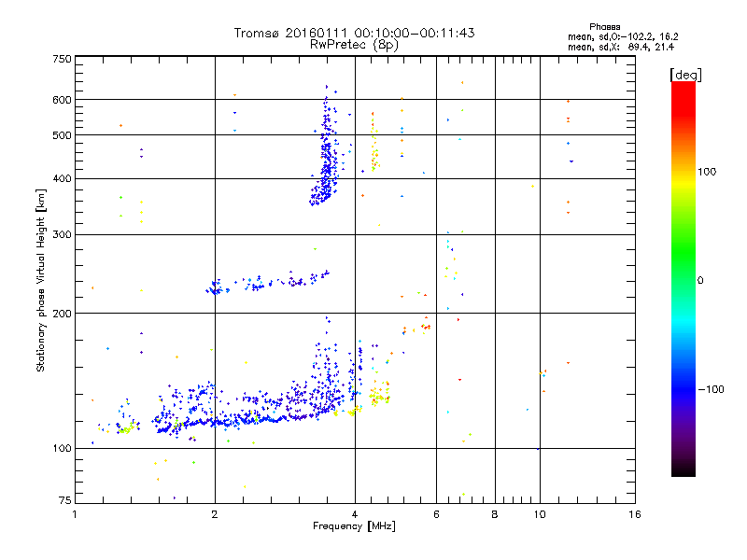747x560 pixels.
Task: Click the x-axis tick label '4'
Action: point(355,514)
